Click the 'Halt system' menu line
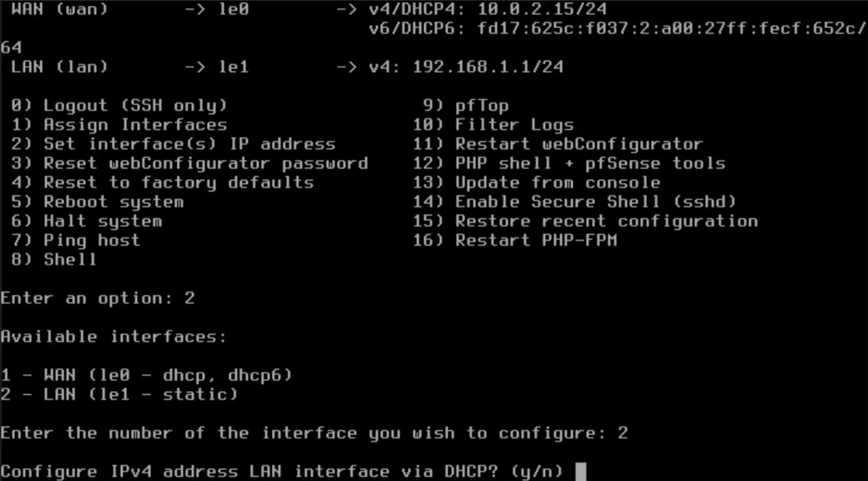The height and width of the screenshot is (481, 868). [103, 221]
